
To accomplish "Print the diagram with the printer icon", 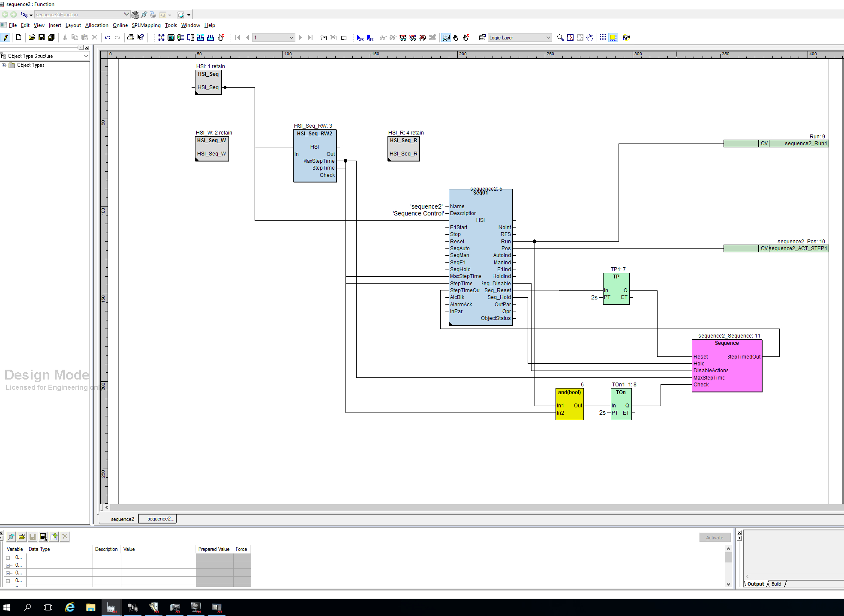I will (131, 38).
